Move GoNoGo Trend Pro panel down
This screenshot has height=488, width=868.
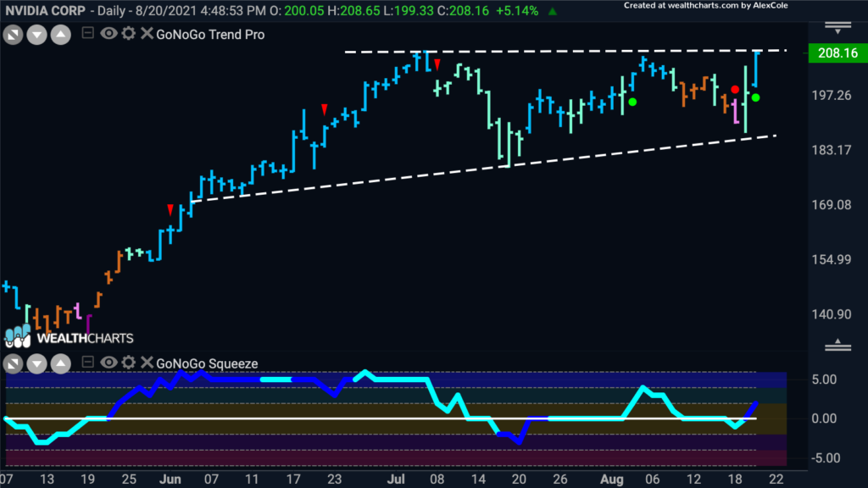(37, 35)
